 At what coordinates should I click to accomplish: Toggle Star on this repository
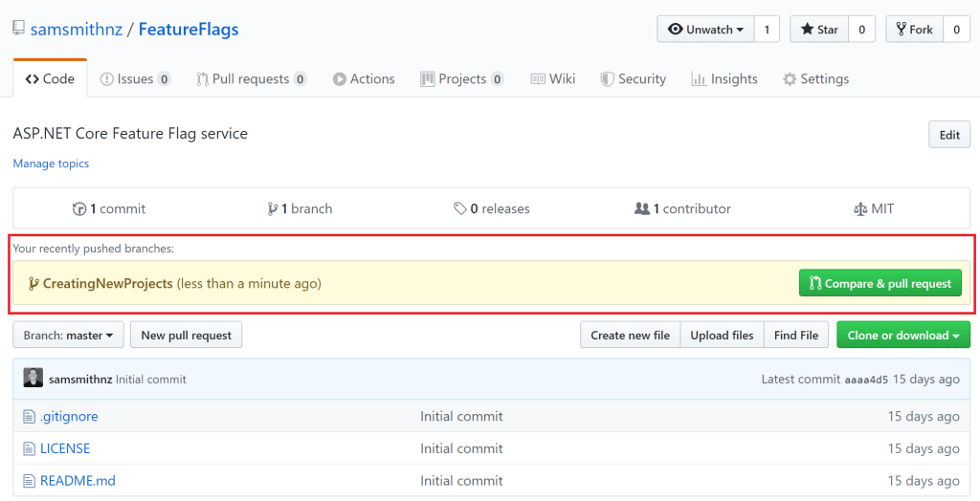(x=815, y=30)
